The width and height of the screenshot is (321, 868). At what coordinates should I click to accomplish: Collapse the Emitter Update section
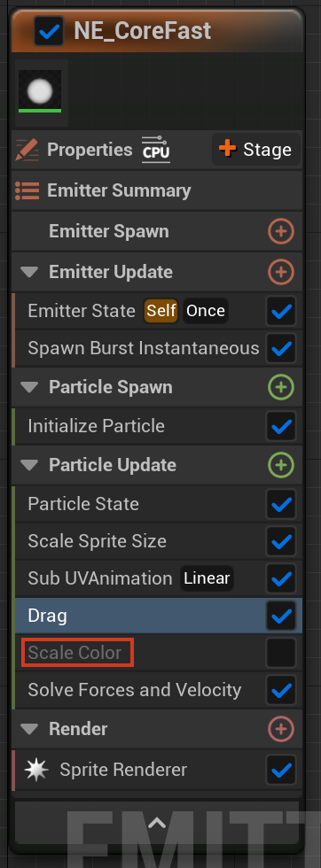point(29,273)
